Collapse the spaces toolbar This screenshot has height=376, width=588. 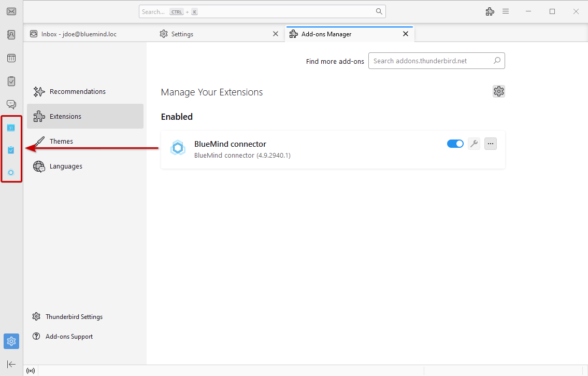11,364
